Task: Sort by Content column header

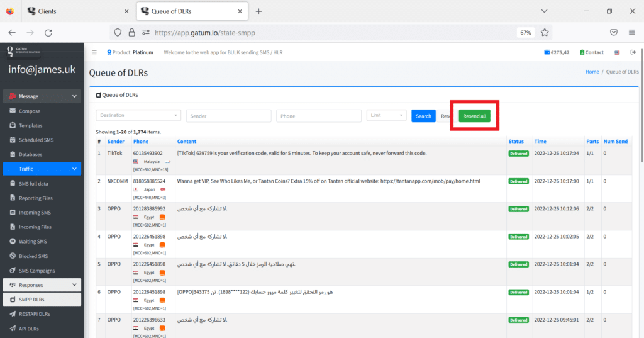Action: tap(187, 141)
